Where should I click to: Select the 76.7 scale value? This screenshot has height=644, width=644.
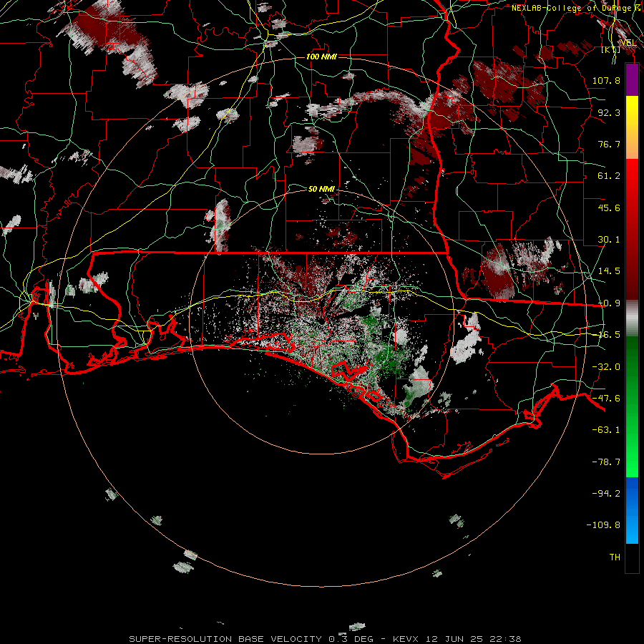pyautogui.click(x=609, y=144)
